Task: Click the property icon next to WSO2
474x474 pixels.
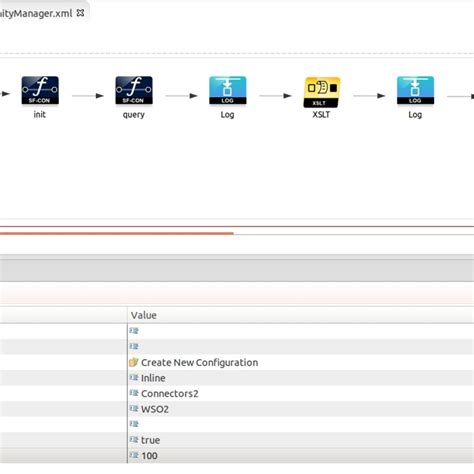Action: tap(134, 408)
